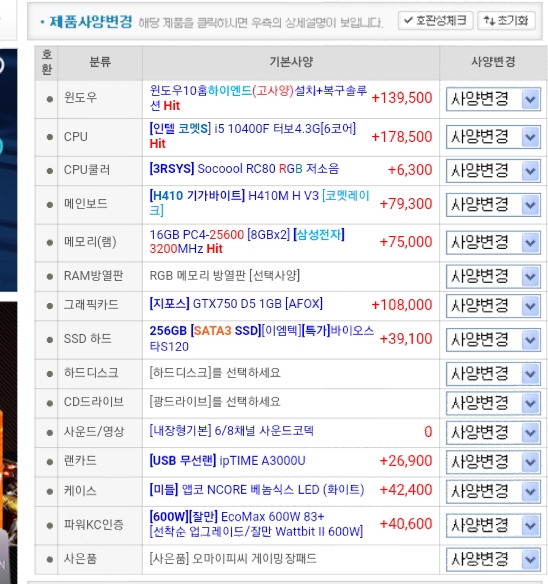This screenshot has width=548, height=584.
Task: Click the 제품사양변경 section title
Action: (91, 22)
